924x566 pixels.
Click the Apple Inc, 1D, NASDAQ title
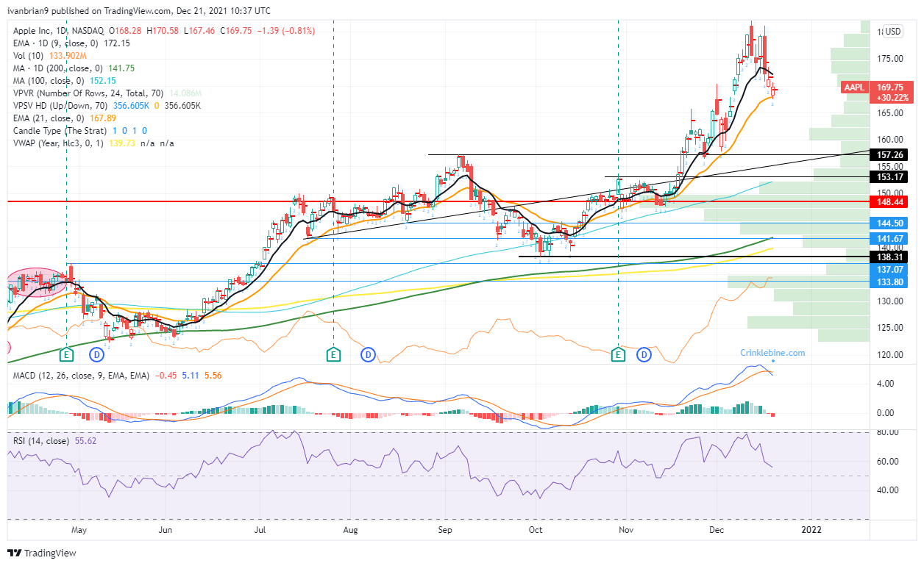click(x=58, y=31)
